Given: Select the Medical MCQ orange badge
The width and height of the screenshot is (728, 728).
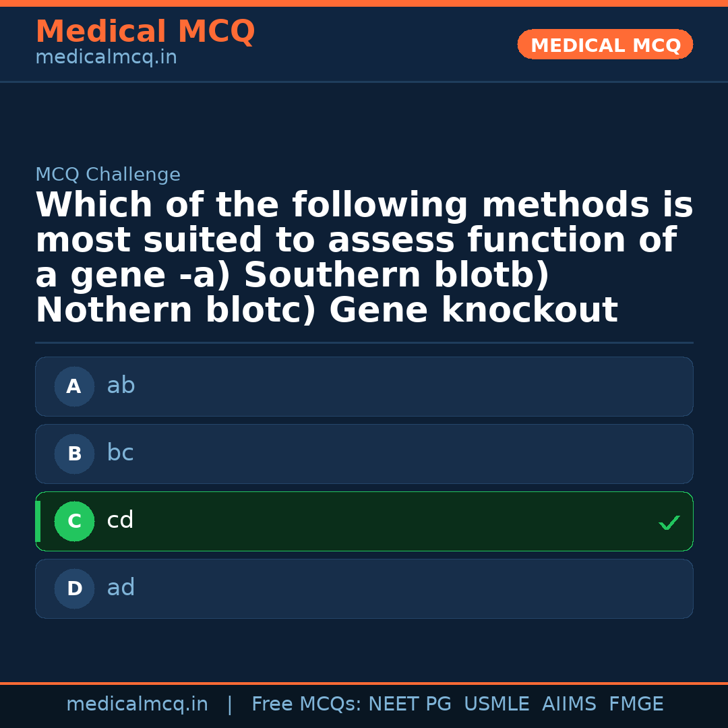Looking at the screenshot, I should (605, 44).
